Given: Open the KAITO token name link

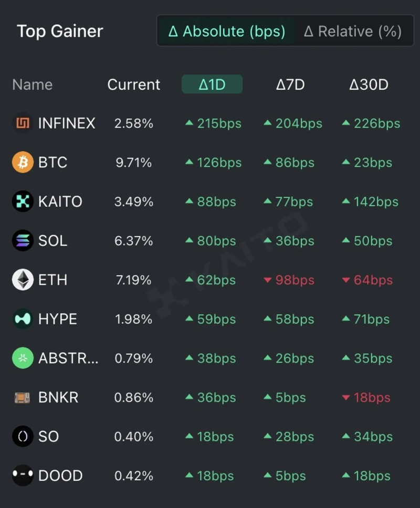Looking at the screenshot, I should (x=60, y=202).
